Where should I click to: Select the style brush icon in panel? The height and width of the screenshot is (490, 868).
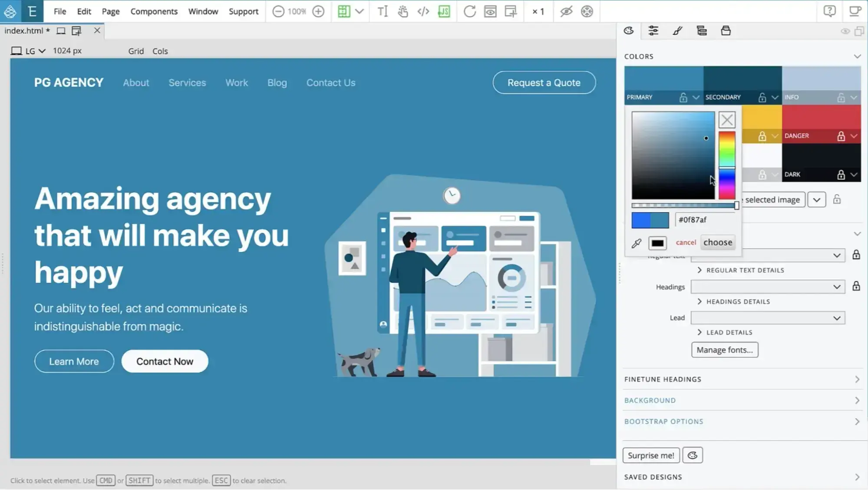677,30
